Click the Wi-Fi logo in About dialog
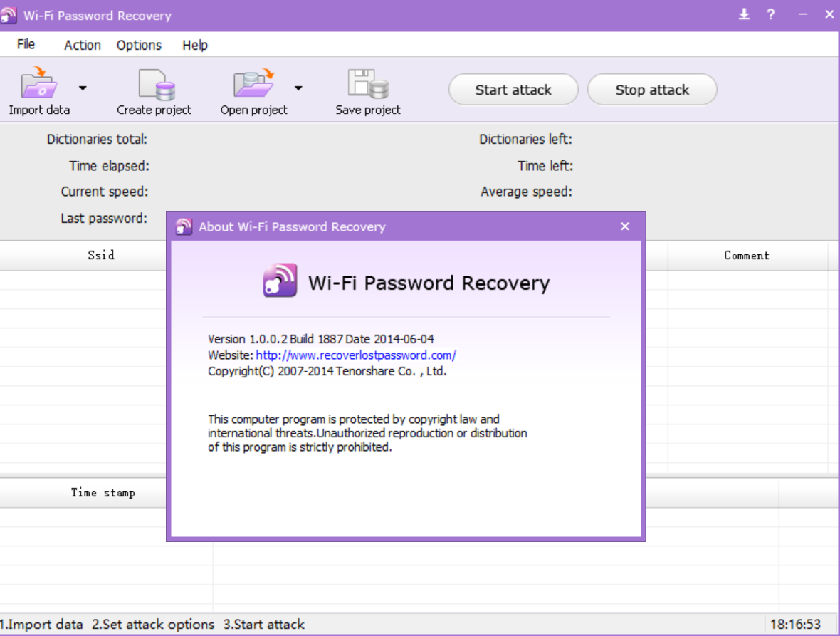Image resolution: width=840 pixels, height=636 pixels. [280, 280]
